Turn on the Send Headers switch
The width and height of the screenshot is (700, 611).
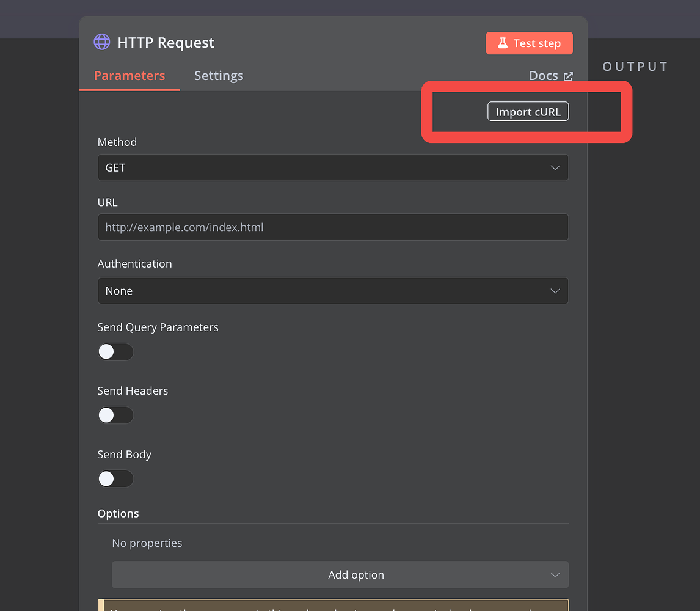[115, 415]
